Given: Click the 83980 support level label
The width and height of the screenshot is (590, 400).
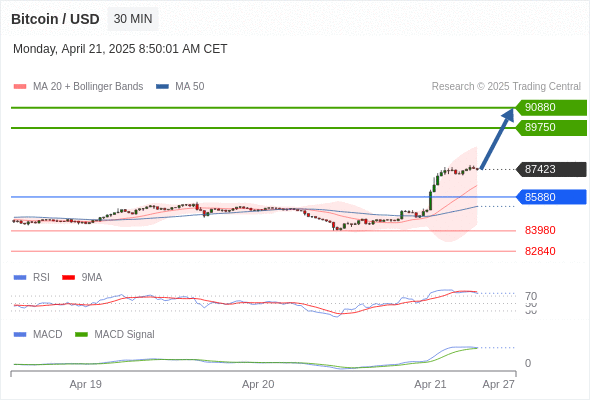Looking at the screenshot, I should click(x=540, y=230).
